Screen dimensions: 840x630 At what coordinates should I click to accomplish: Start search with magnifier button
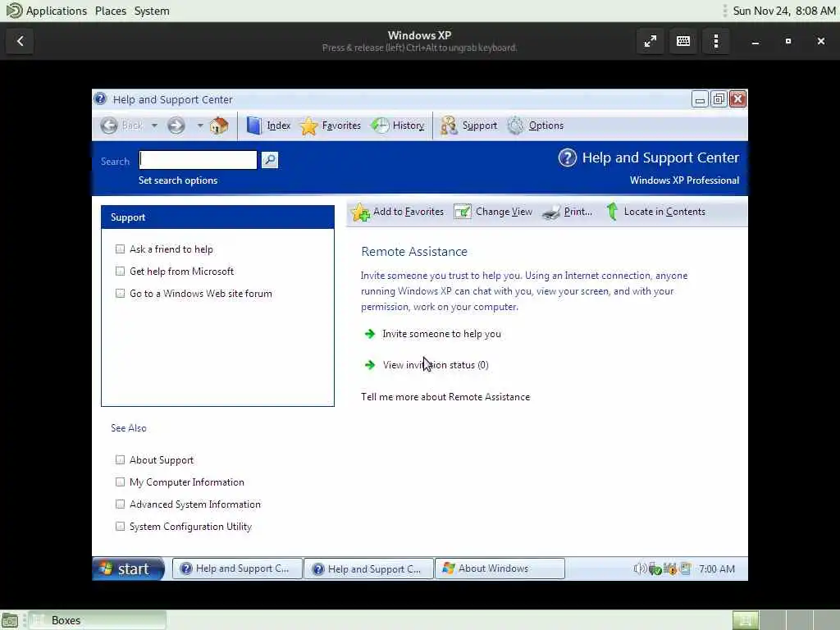(269, 160)
